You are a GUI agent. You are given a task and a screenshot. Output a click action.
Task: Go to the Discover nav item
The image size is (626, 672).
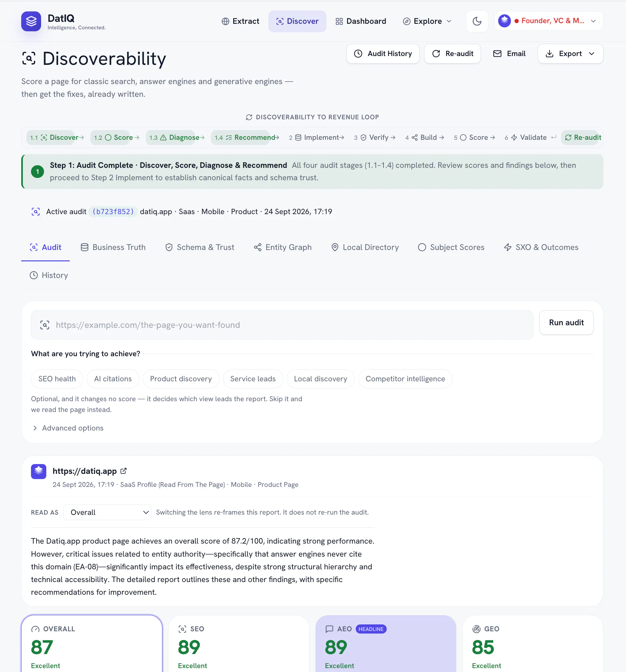(x=297, y=21)
